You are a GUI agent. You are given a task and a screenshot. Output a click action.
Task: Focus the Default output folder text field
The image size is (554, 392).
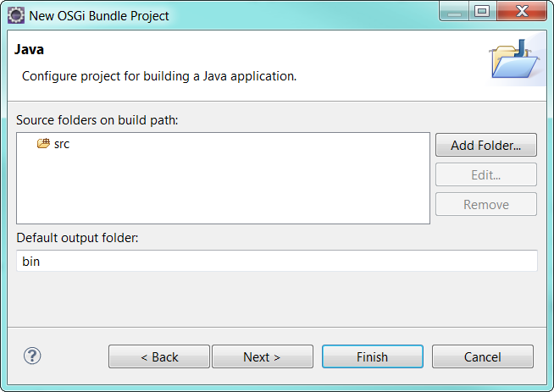point(276,262)
